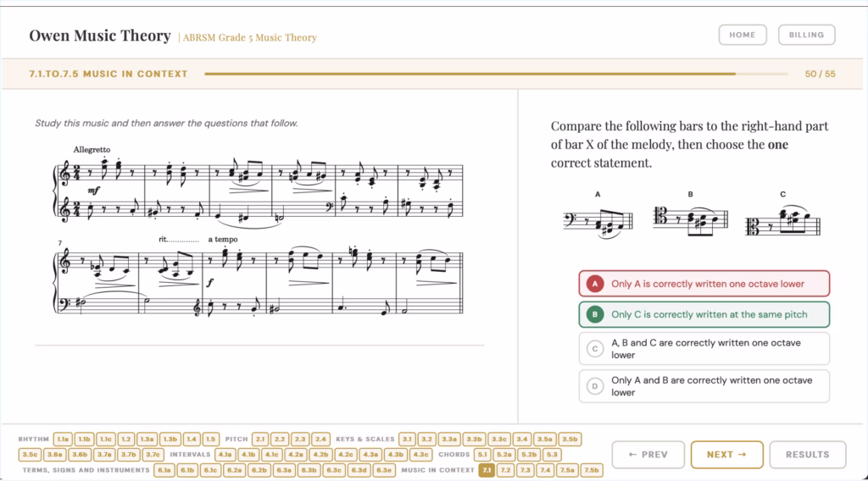This screenshot has height=481, width=868.
Task: Select Music in Context section 7.5b
Action: [x=592, y=470]
